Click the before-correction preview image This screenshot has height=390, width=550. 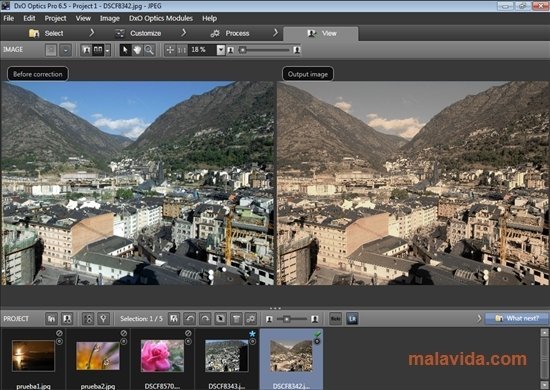pyautogui.click(x=138, y=183)
